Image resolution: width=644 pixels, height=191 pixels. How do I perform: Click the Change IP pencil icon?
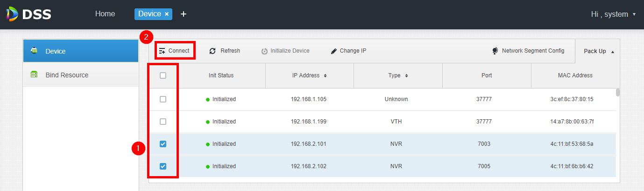pyautogui.click(x=334, y=51)
